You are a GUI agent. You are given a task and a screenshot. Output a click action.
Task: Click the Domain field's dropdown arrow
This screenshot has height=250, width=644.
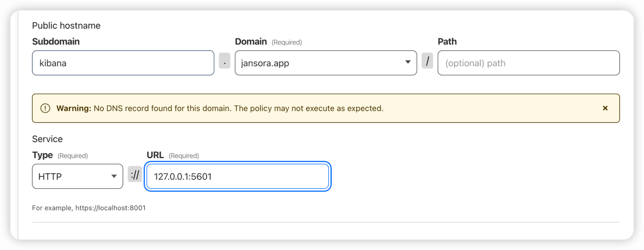pos(407,62)
